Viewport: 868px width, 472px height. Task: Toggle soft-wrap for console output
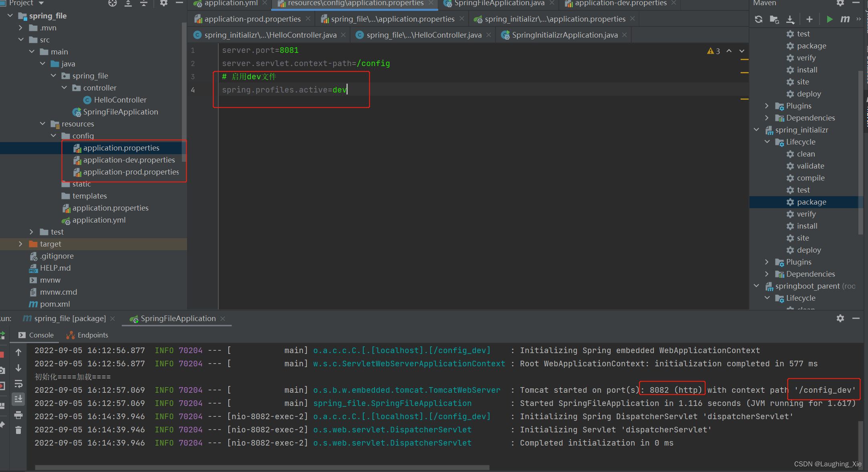click(18, 384)
